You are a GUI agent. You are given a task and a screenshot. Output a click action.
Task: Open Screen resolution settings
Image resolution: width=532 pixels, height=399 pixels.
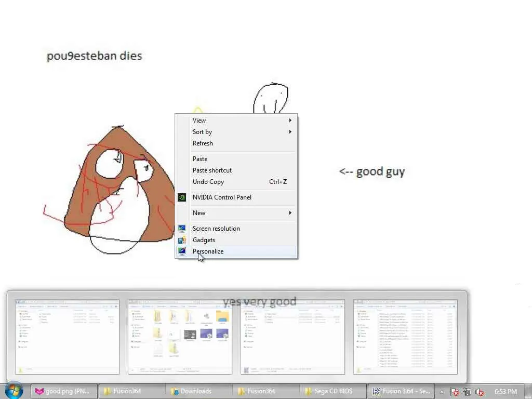236,229
